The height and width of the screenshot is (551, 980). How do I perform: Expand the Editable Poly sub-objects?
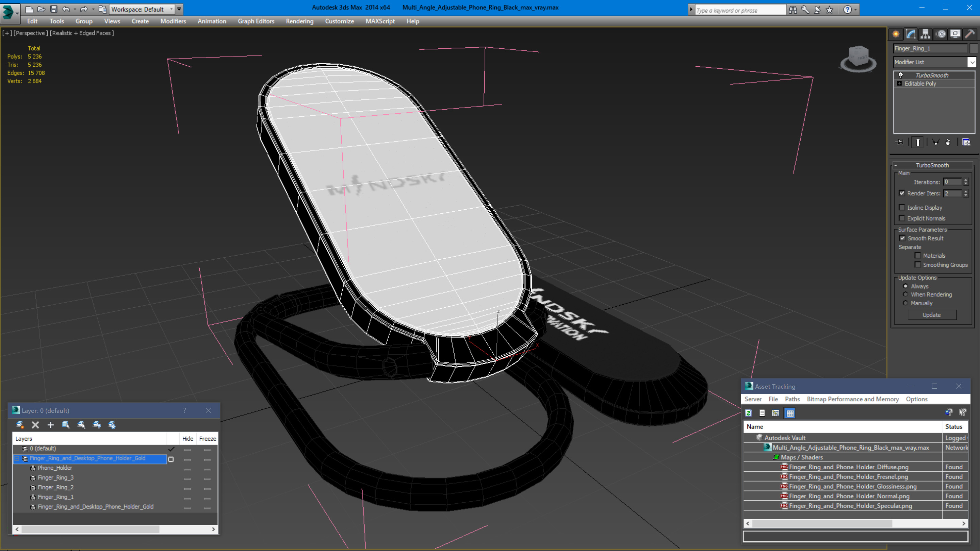(x=900, y=83)
